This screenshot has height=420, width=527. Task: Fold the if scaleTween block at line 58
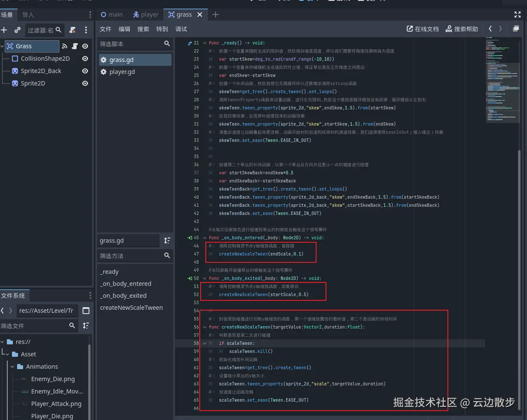[x=204, y=343]
